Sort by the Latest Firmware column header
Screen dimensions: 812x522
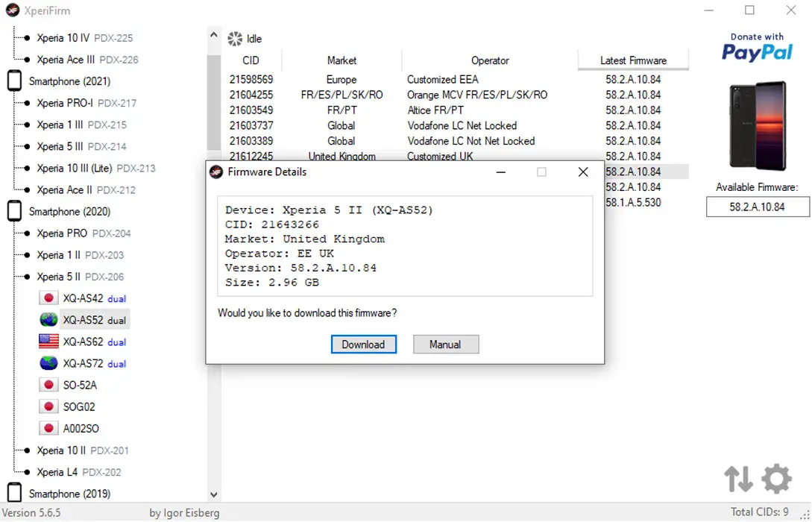coord(633,60)
